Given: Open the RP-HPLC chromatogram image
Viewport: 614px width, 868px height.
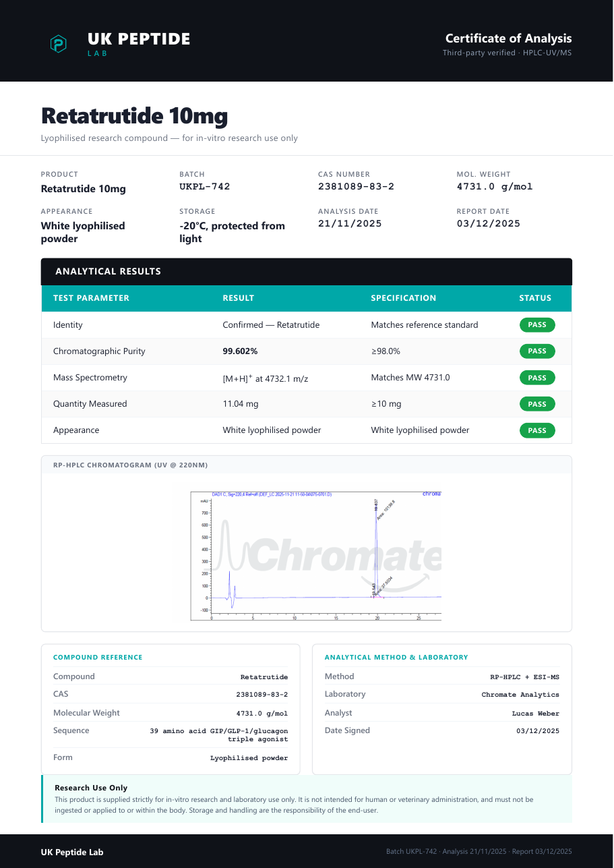Looking at the screenshot, I should 316,556.
